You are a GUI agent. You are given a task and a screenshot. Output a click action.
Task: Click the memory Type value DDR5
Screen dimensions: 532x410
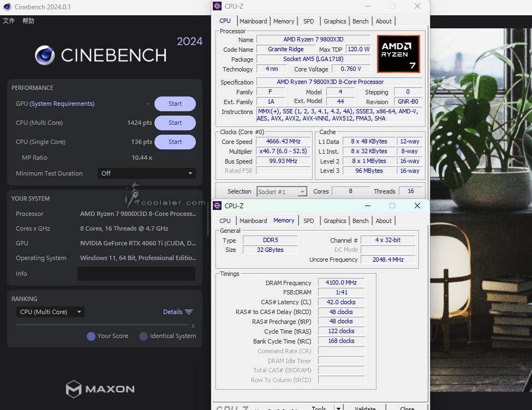pyautogui.click(x=271, y=240)
